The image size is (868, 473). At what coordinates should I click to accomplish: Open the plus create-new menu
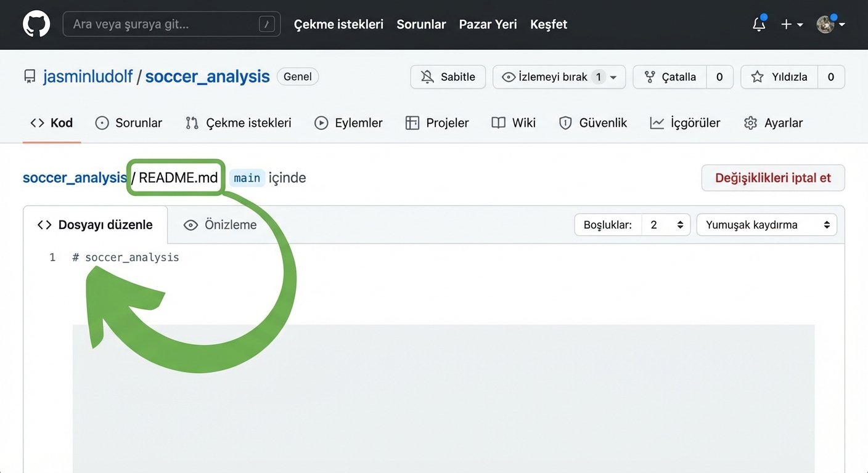coord(792,25)
